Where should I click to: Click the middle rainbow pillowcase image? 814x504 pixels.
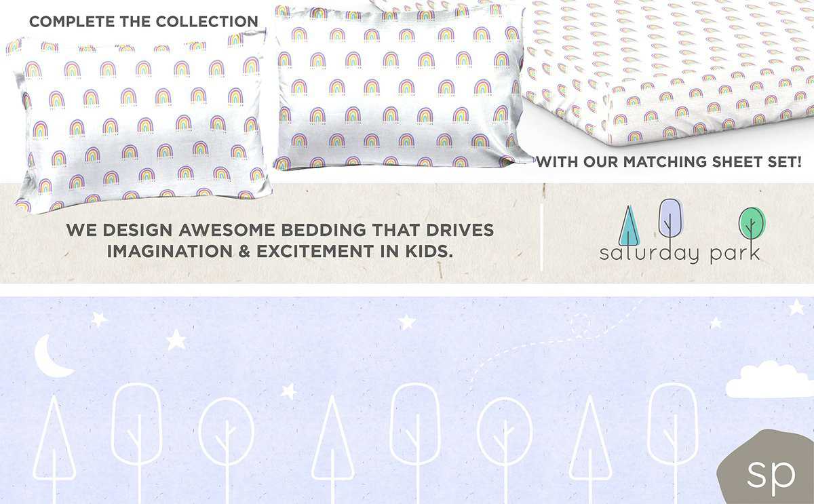[401, 85]
